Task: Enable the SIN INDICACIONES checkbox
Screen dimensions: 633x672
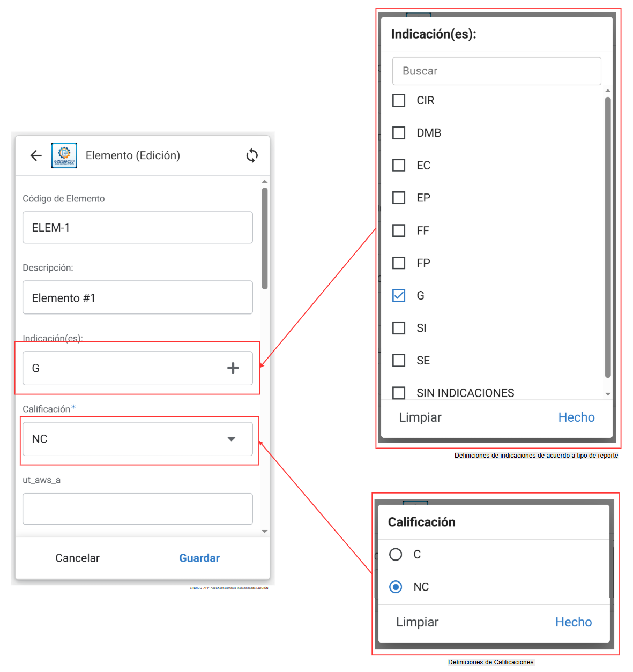Action: click(399, 393)
